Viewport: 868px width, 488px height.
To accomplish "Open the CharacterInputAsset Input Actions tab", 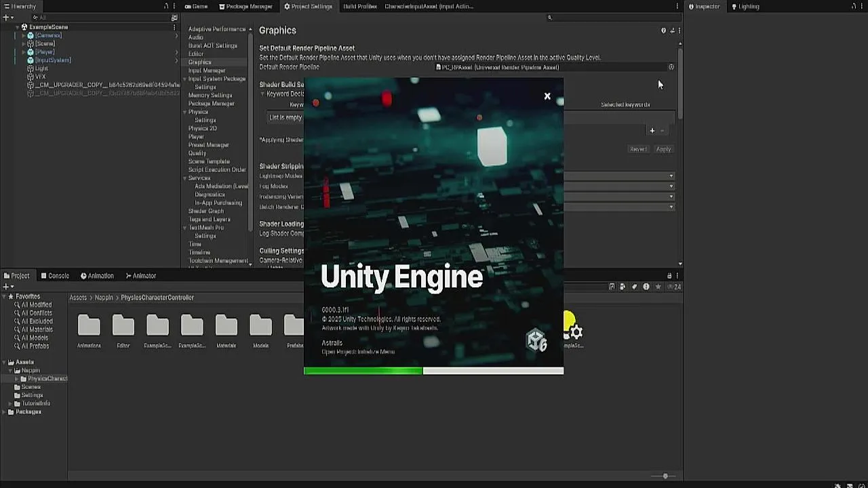I will coord(429,6).
